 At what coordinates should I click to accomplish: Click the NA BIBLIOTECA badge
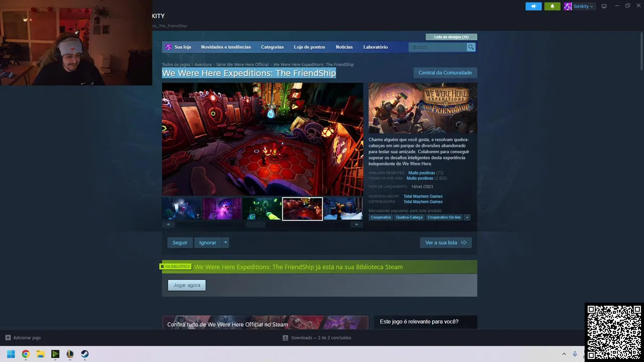click(176, 266)
